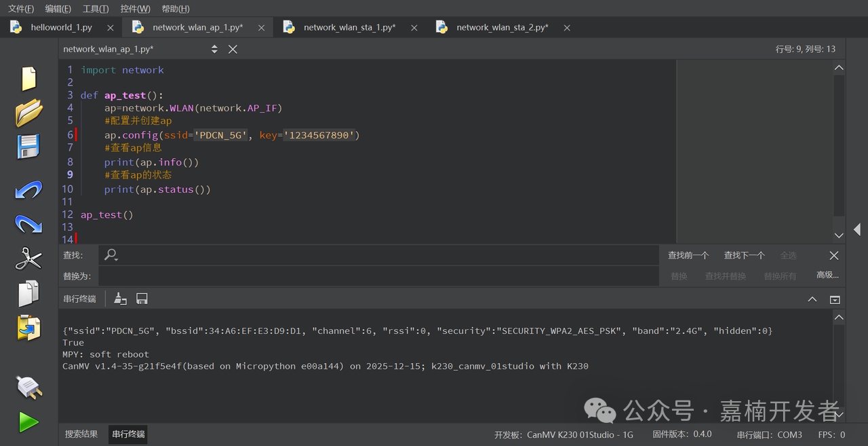Switch to the network_wlan_sta_1.py tab
This screenshot has width=868, height=446.
[349, 27]
